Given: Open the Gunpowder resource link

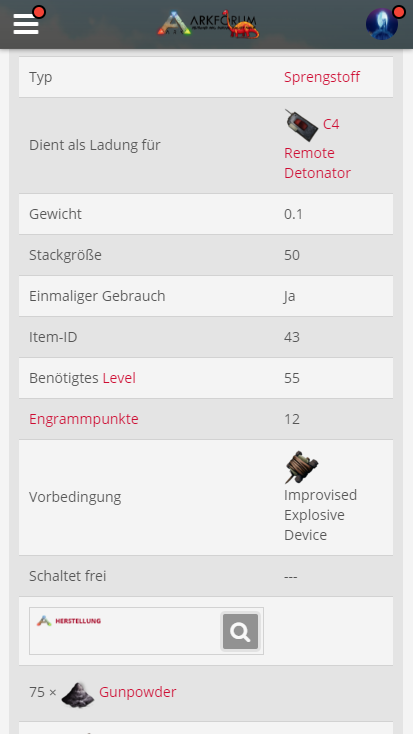Looking at the screenshot, I should click(138, 692).
